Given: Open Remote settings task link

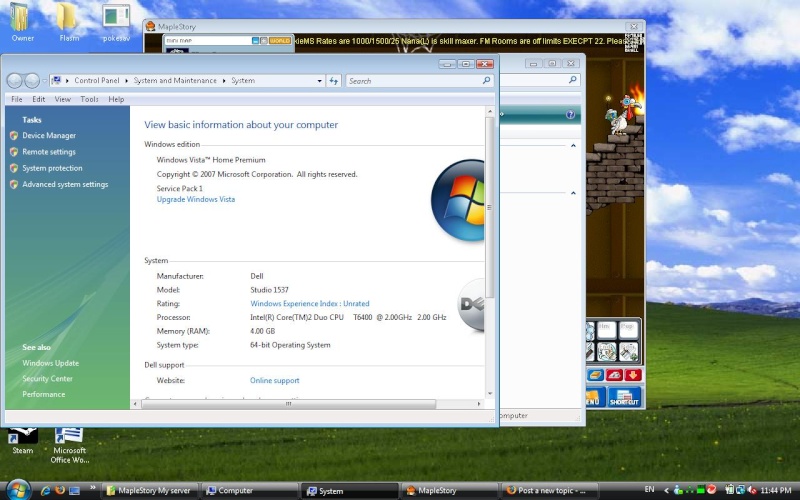Looking at the screenshot, I should click(49, 152).
